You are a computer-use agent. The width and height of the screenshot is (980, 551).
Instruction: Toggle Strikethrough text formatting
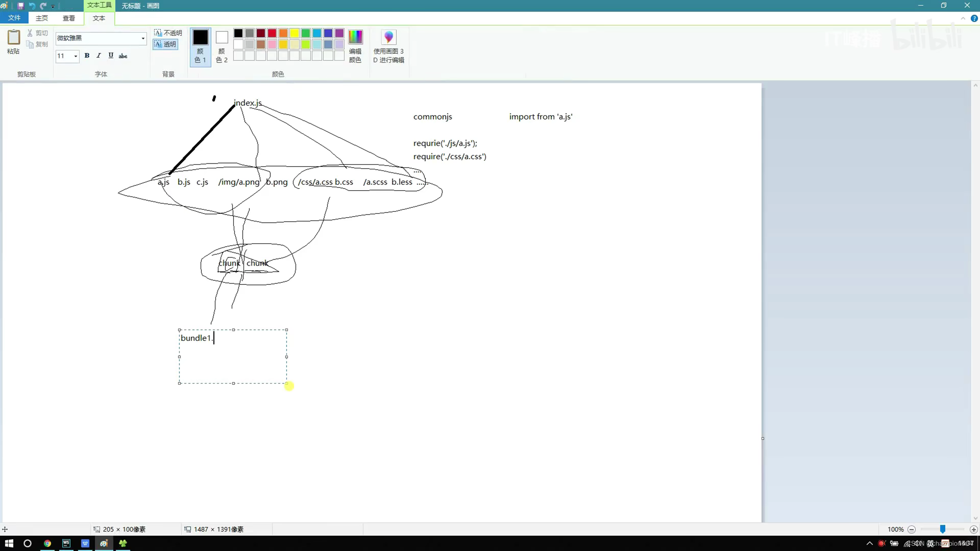click(123, 56)
